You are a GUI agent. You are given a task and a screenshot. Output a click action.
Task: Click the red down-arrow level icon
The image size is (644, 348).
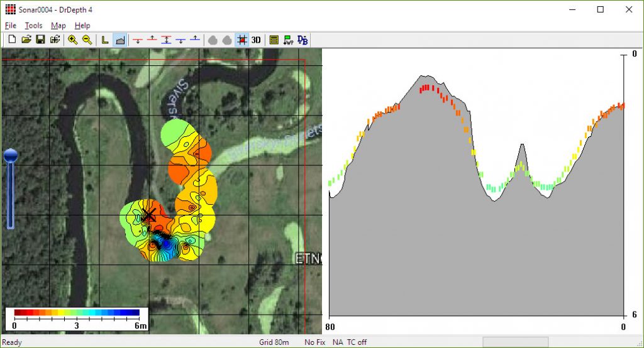(136, 40)
